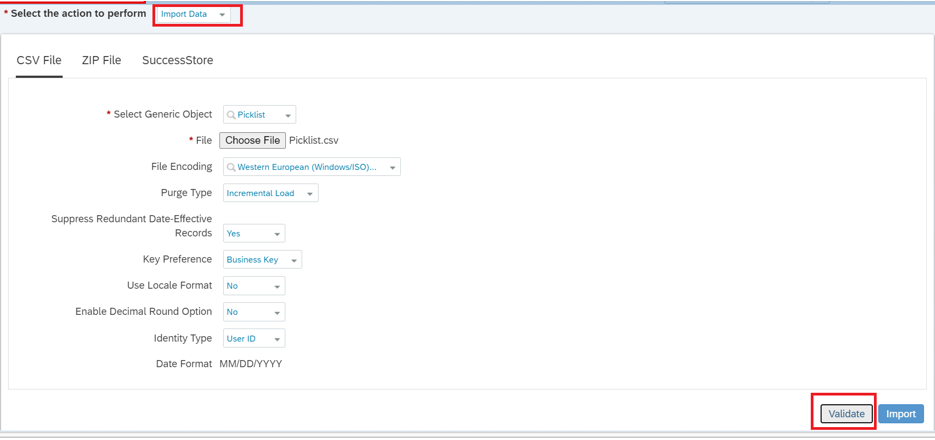Click the File Encoding label
The image size is (935, 440).
click(x=182, y=166)
